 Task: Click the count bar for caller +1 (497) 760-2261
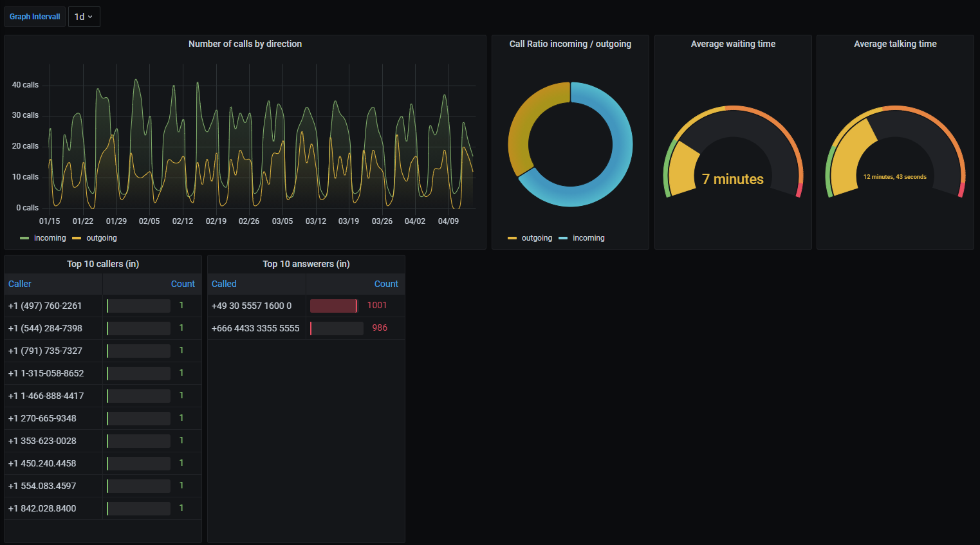[x=138, y=306]
